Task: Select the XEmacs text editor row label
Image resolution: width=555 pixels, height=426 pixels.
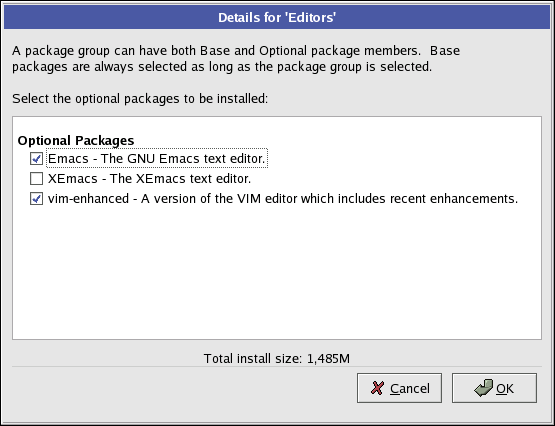Action: click(149, 179)
